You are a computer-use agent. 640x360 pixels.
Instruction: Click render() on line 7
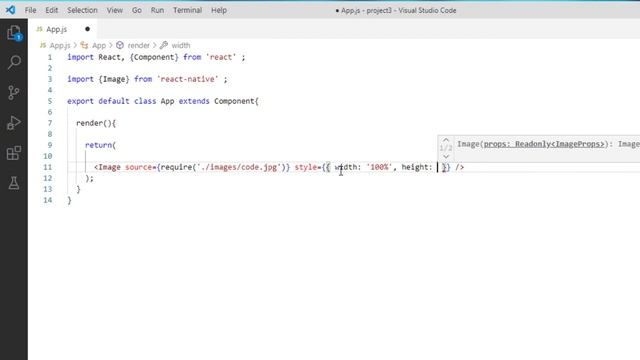coord(94,123)
